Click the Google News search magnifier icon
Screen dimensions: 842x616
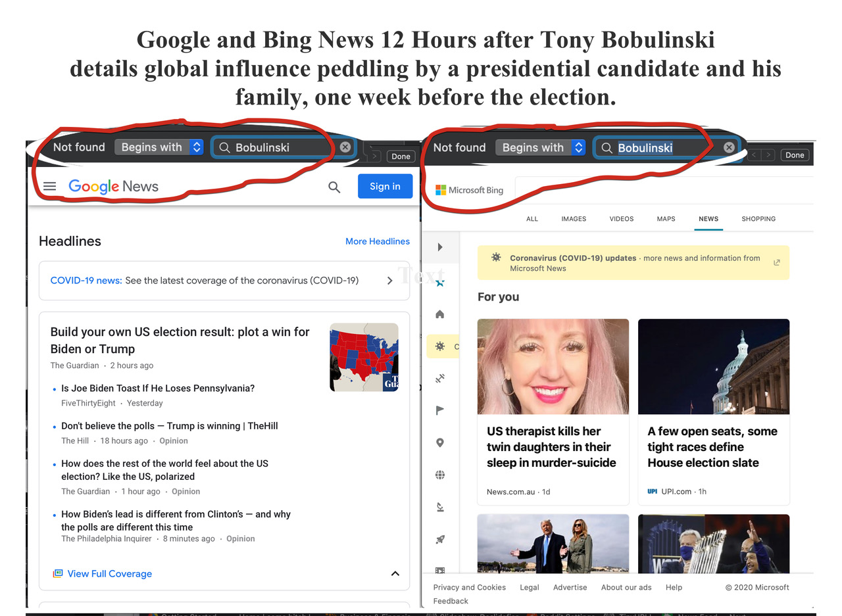[x=334, y=187]
